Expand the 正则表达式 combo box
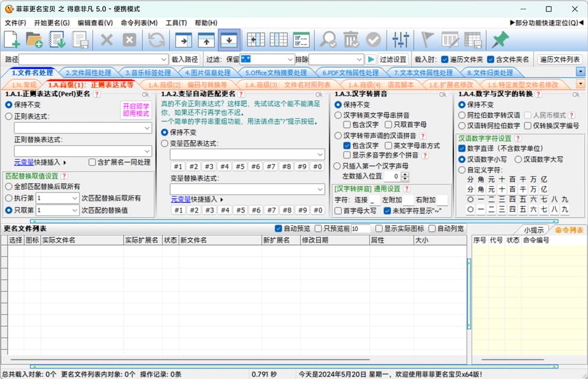 tap(146, 128)
